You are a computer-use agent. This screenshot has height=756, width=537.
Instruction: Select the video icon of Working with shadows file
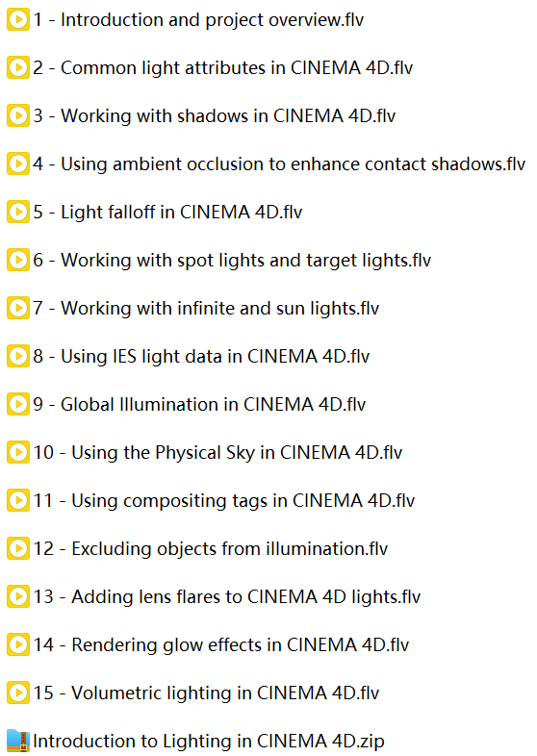tap(18, 116)
